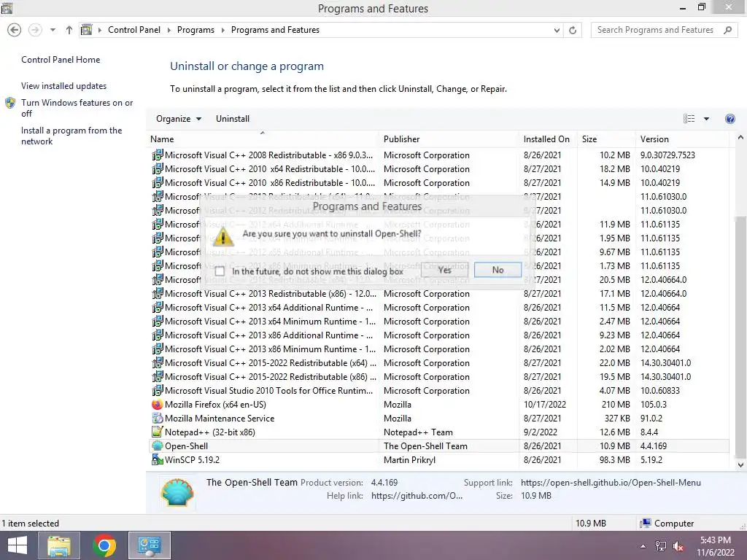Open the Windows Start button
Screen dimensions: 747x560
click(18, 545)
